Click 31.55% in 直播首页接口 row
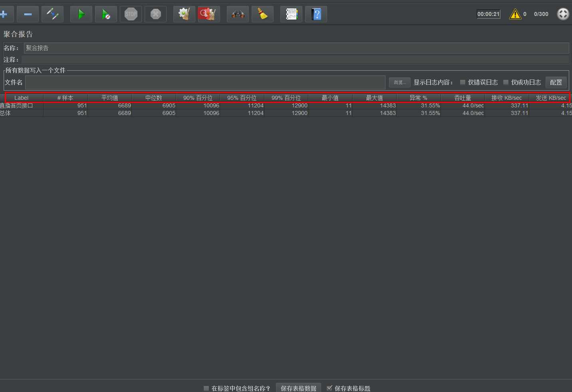Screen dimensions: 572x392 coord(430,105)
